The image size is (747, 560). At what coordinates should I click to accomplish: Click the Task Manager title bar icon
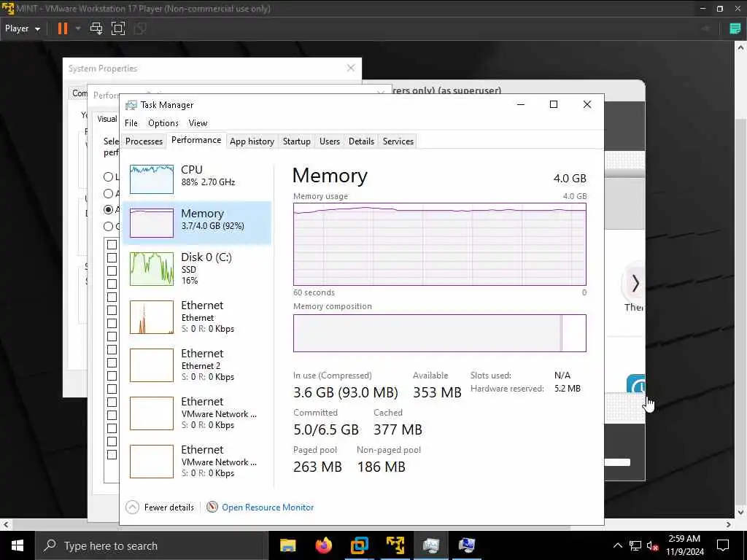131,105
